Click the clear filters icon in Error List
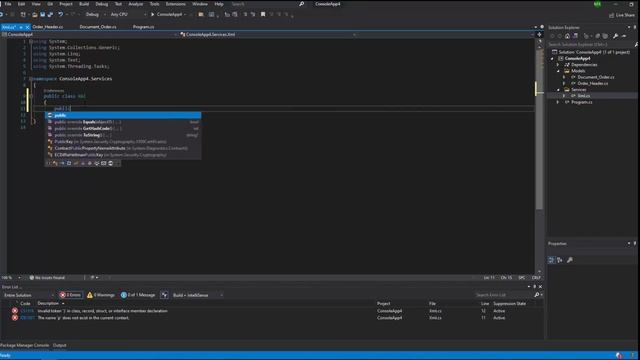Screen dimensions: 640x360 point(164,295)
